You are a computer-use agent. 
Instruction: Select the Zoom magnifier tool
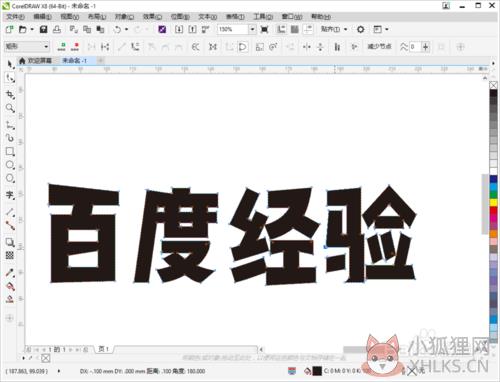(10, 108)
